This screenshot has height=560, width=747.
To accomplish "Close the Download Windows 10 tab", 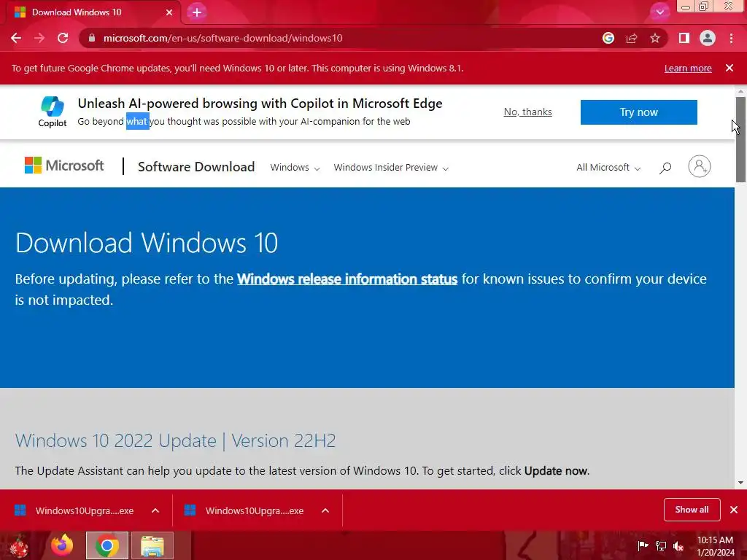I will coord(169,12).
